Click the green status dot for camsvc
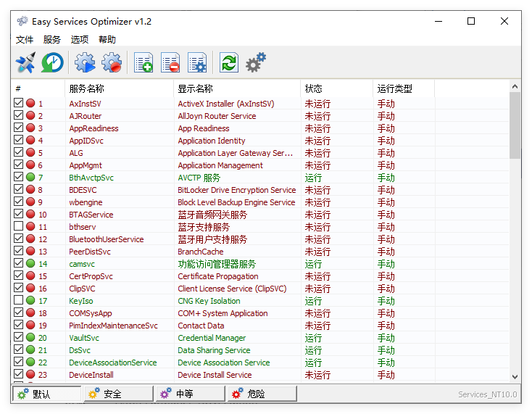Screen dimensions: 532x414 [30, 263]
